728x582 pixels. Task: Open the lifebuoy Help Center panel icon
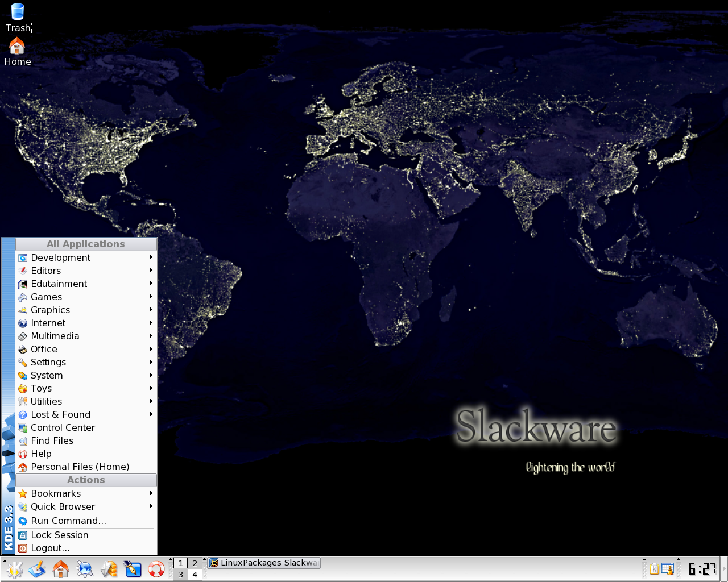(x=156, y=569)
